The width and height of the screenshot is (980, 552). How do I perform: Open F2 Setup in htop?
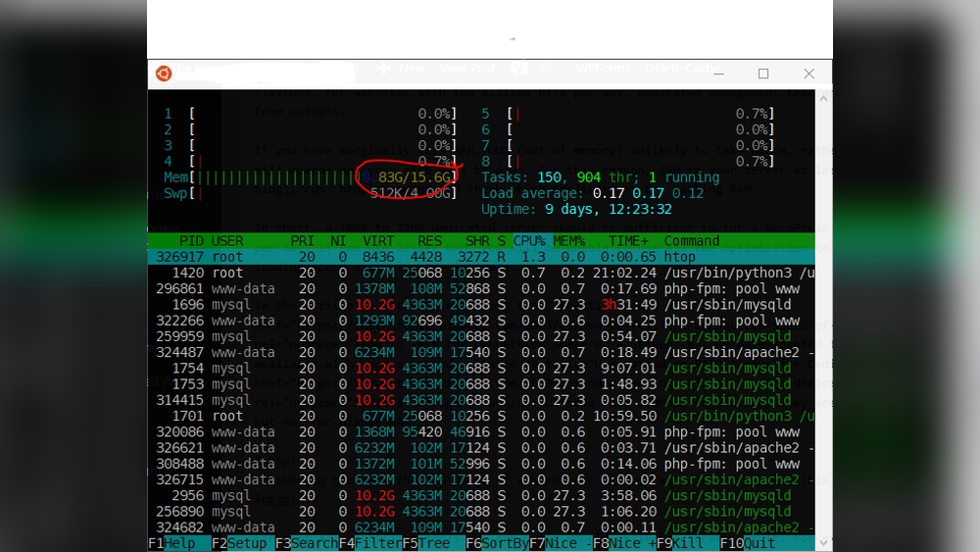point(244,543)
